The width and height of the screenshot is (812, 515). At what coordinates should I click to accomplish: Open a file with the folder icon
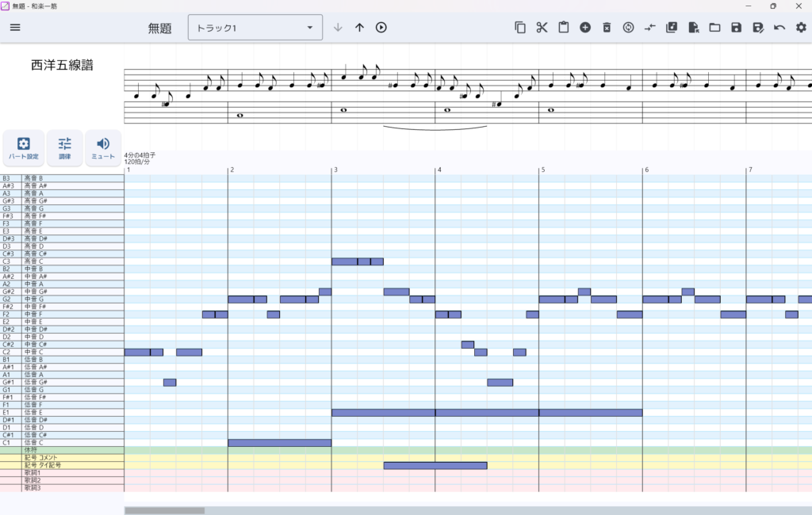(x=714, y=28)
